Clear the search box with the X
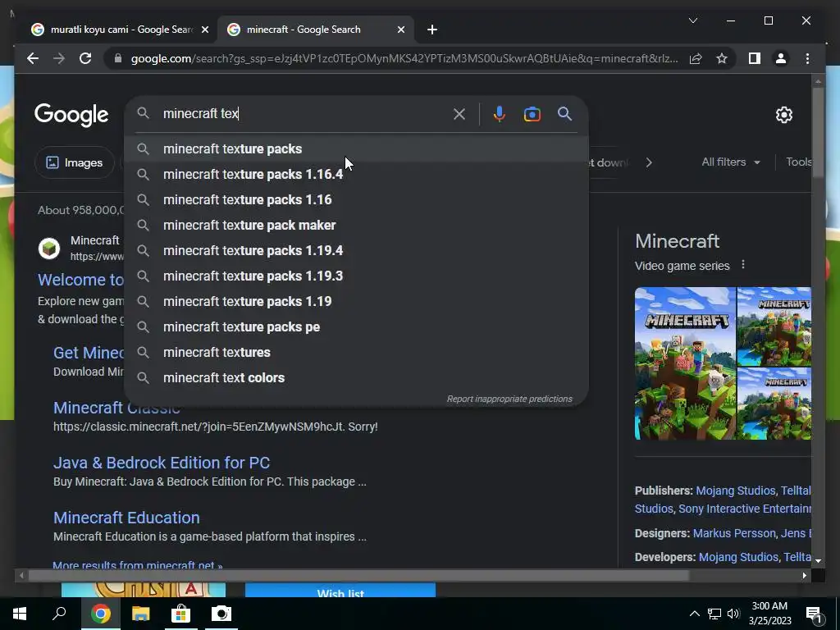 tap(459, 114)
